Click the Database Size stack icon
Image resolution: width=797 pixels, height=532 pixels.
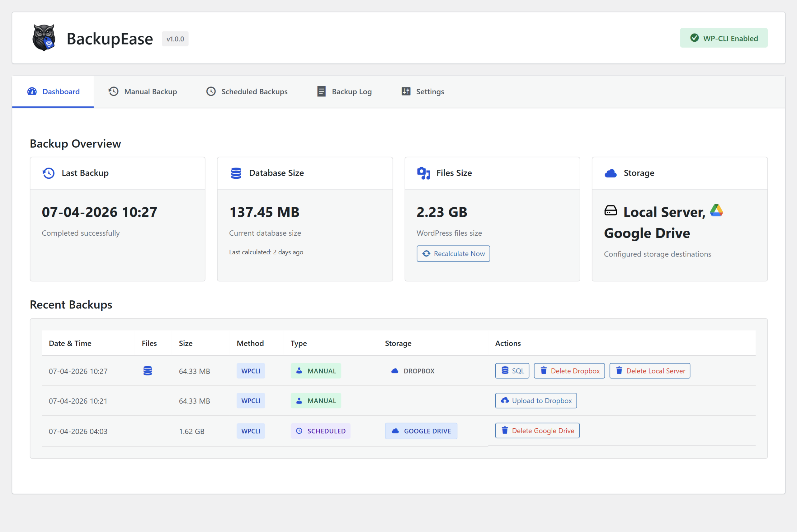[x=236, y=173]
